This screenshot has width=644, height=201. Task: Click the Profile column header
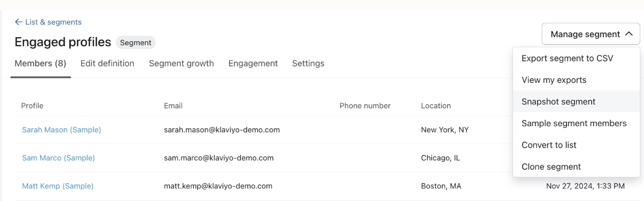(32, 106)
